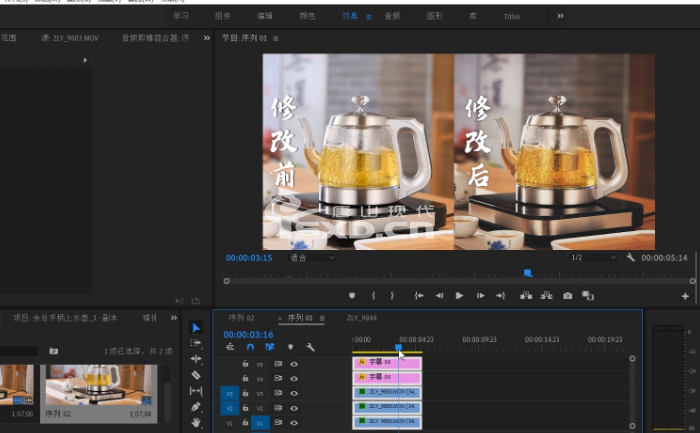Viewport: 700px width, 433px height.
Task: Toggle V1 track target button
Action: [260, 423]
